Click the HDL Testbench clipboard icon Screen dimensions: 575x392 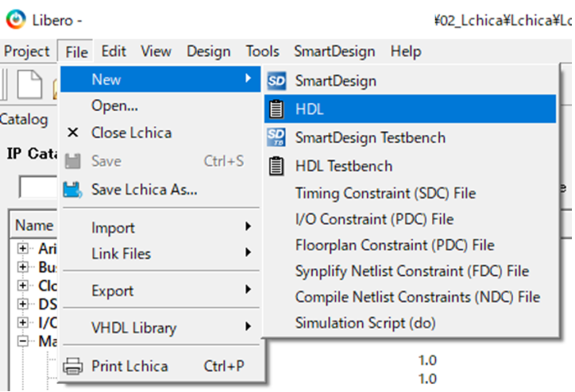coord(276,166)
